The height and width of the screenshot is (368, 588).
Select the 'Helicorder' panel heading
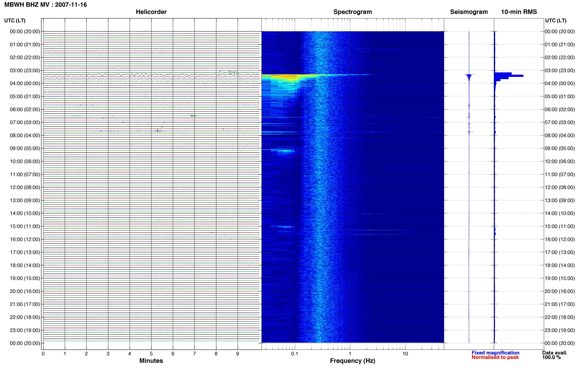[x=151, y=12]
